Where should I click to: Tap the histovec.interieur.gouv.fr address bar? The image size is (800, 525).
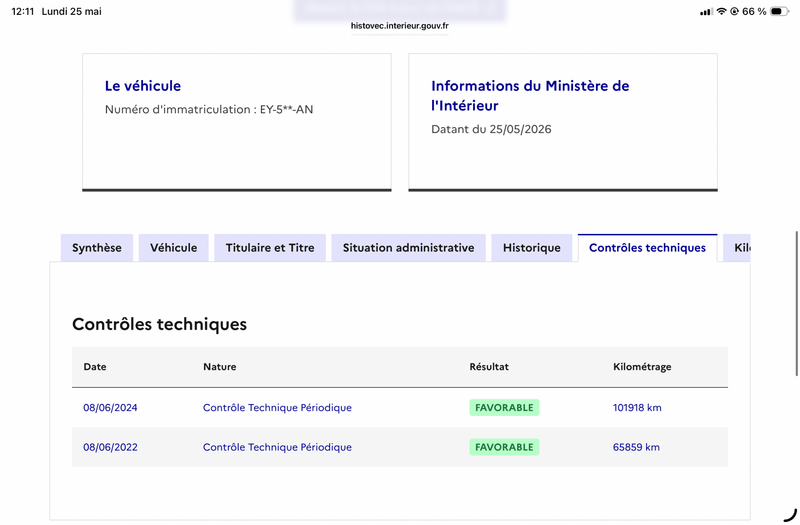click(399, 26)
